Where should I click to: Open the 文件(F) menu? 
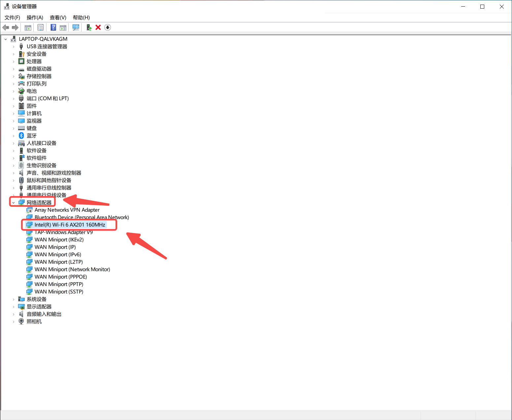tap(12, 17)
